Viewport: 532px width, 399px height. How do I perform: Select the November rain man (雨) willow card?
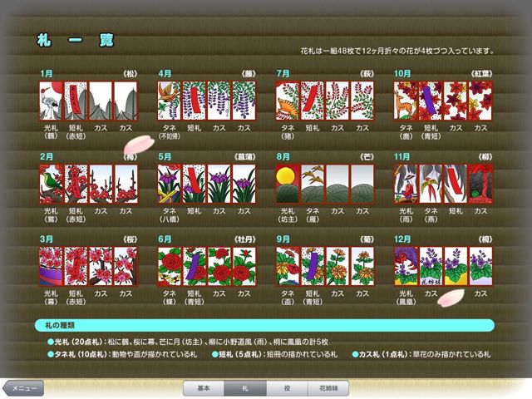pos(406,184)
